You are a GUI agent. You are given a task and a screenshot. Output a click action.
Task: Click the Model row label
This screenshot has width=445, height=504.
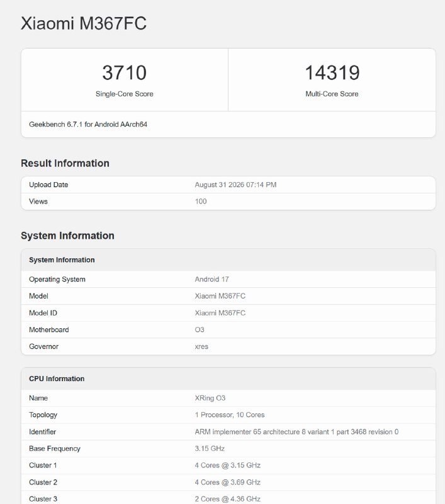pos(38,296)
